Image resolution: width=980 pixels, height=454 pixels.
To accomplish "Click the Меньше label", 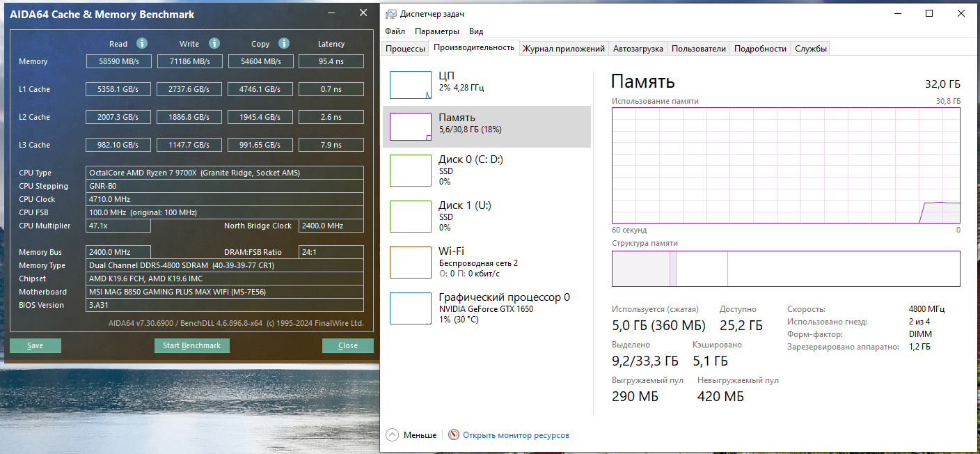I will click(x=420, y=435).
